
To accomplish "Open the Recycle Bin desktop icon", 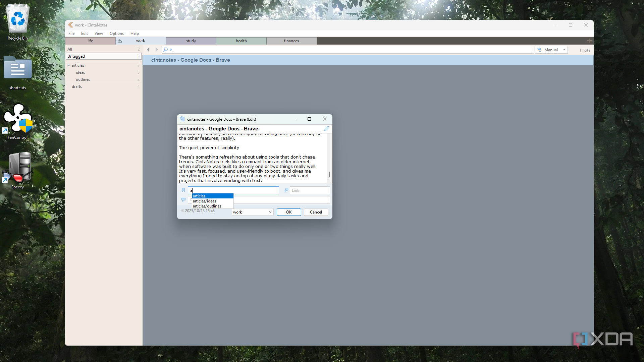I will 18,22.
